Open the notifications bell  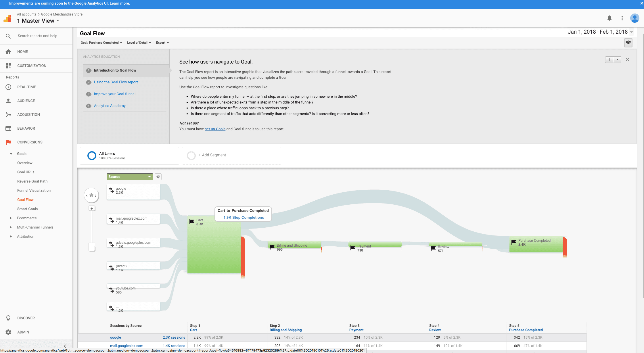[609, 18]
